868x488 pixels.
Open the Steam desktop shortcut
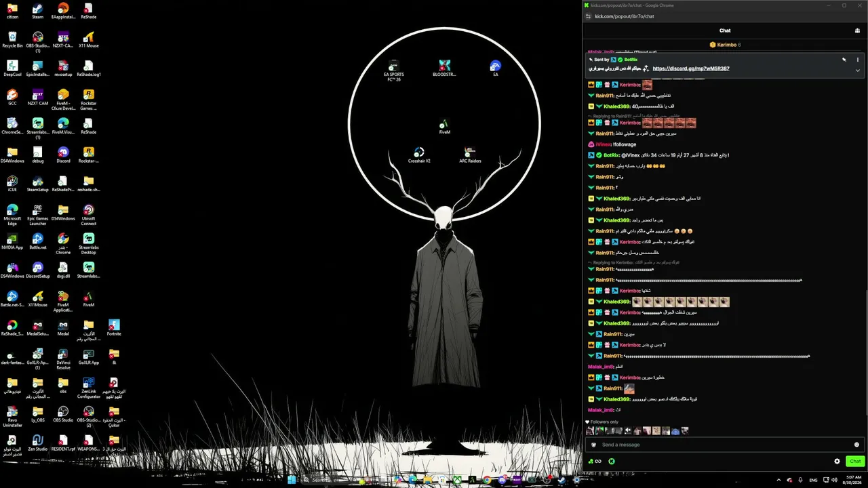[37, 12]
